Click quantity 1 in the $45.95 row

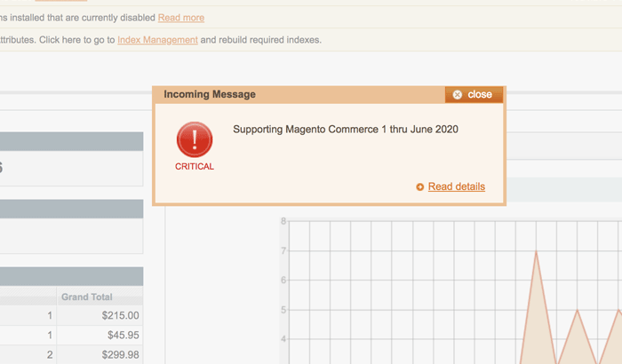pos(50,335)
